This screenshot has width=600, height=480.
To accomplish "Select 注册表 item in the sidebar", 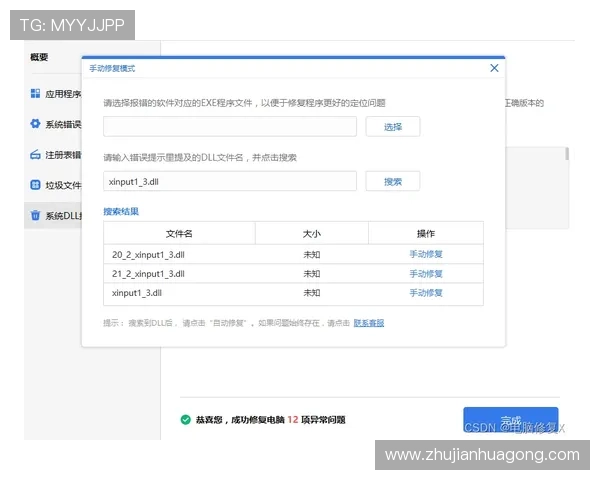I will pos(64,155).
